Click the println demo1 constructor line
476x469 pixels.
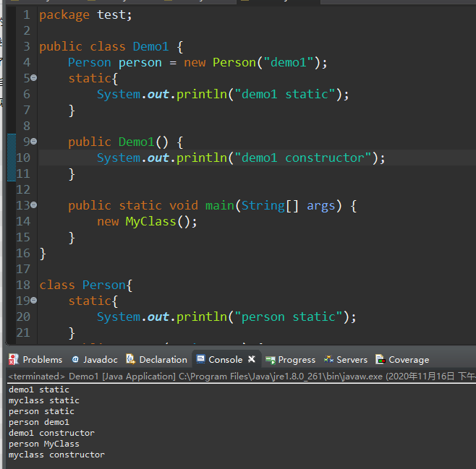click(x=241, y=158)
